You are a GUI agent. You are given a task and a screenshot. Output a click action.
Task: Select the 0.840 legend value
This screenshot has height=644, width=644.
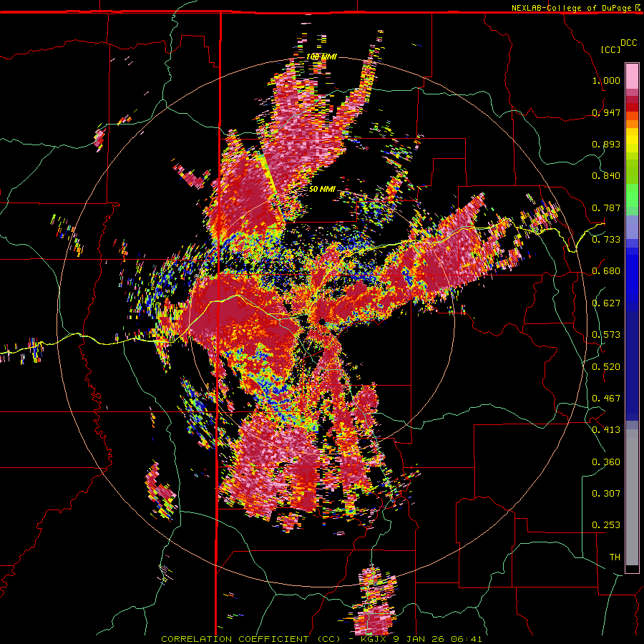[x=606, y=176]
